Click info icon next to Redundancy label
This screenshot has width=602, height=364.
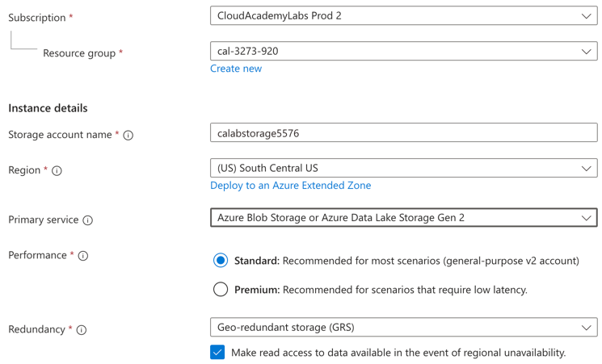(81, 330)
